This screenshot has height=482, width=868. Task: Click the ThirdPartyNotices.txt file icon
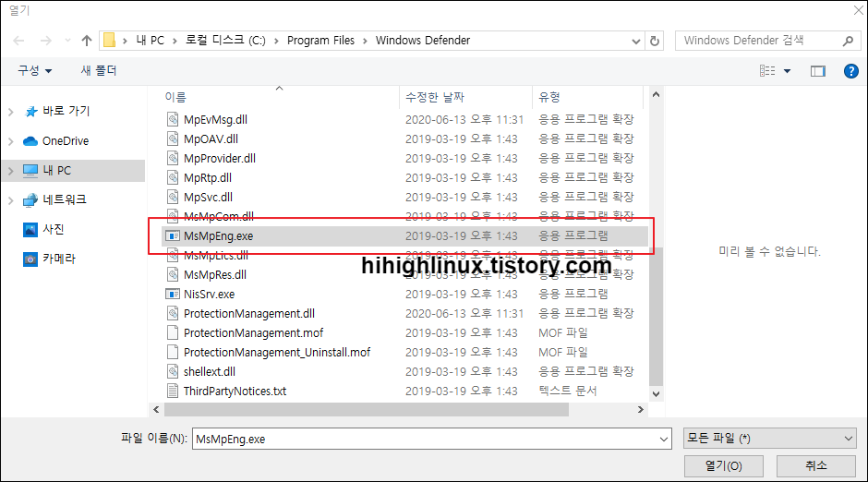(173, 391)
